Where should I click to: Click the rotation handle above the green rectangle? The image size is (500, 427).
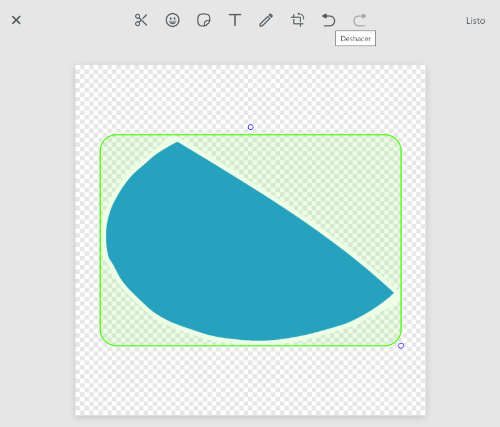click(251, 127)
